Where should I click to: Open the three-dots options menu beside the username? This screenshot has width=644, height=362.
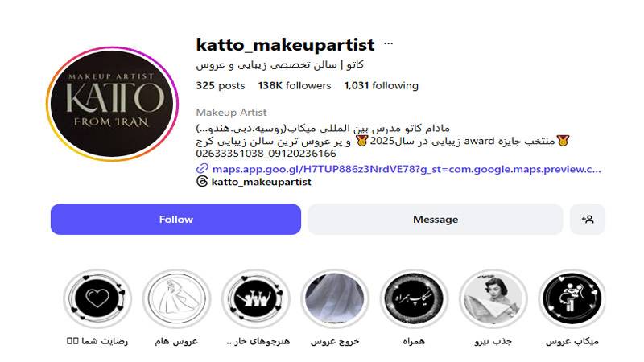coord(388,44)
